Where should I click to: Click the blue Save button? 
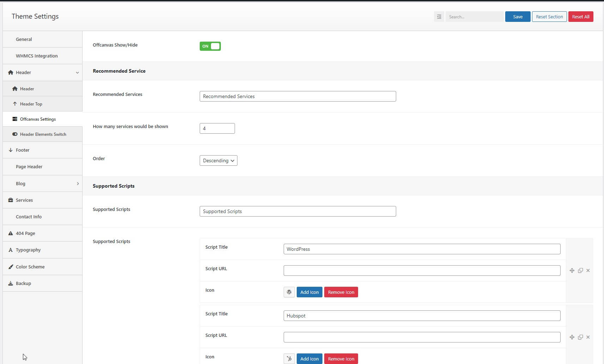(x=518, y=17)
